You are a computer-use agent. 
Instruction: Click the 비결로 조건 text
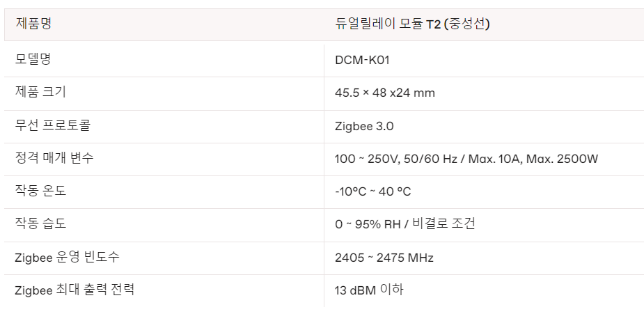click(x=443, y=223)
